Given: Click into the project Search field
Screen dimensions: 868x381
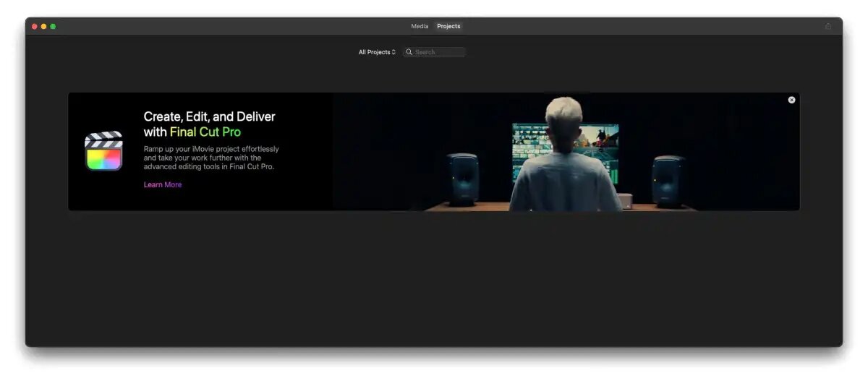Looking at the screenshot, I should click(434, 52).
